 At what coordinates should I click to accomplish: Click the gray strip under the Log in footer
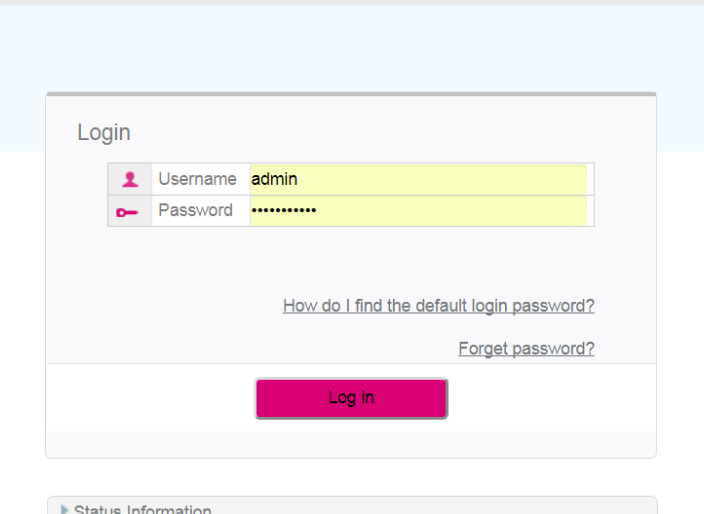point(350,444)
